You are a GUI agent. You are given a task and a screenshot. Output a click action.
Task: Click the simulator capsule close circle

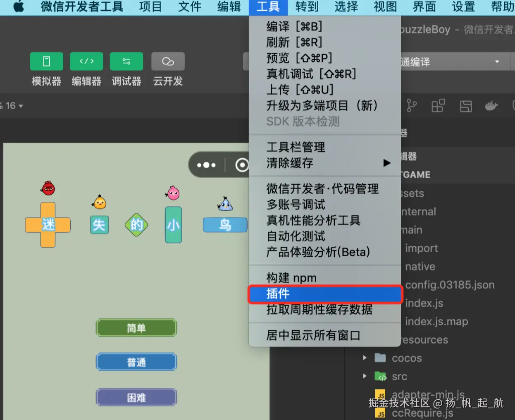tap(242, 165)
